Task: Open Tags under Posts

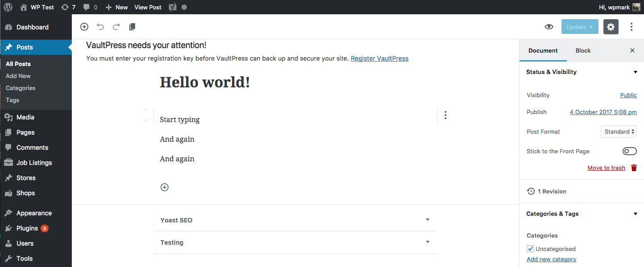Action: tap(12, 100)
